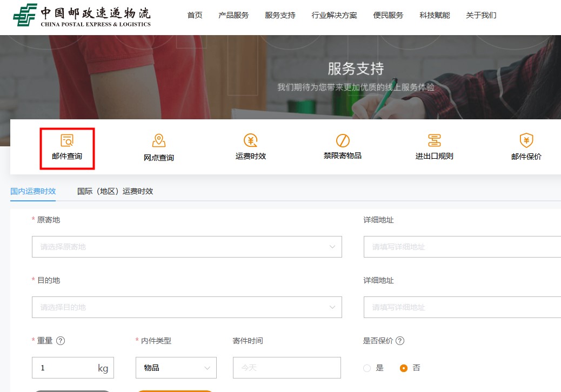
Task: Open the 禁限寄物品 prohibited items icon
Action: click(342, 141)
